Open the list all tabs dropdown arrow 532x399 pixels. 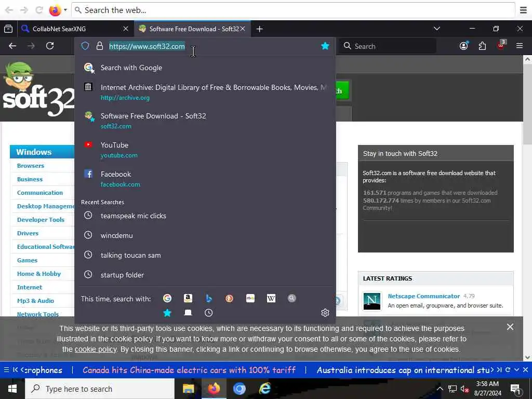(437, 29)
